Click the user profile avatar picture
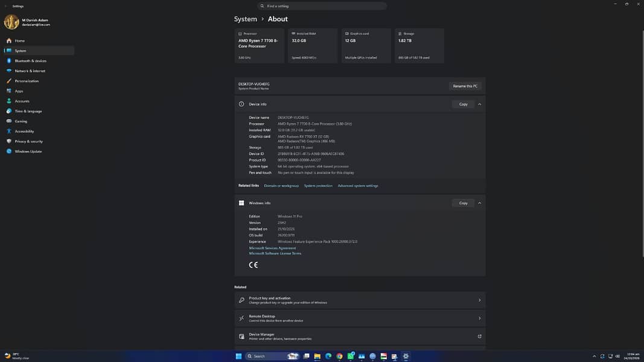Screen dimensions: 644x362 point(11,22)
